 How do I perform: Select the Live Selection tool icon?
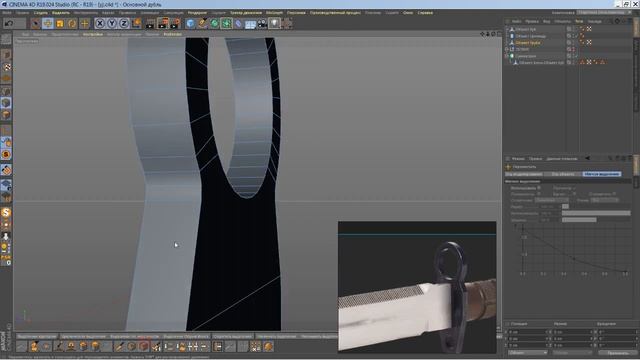click(x=36, y=23)
